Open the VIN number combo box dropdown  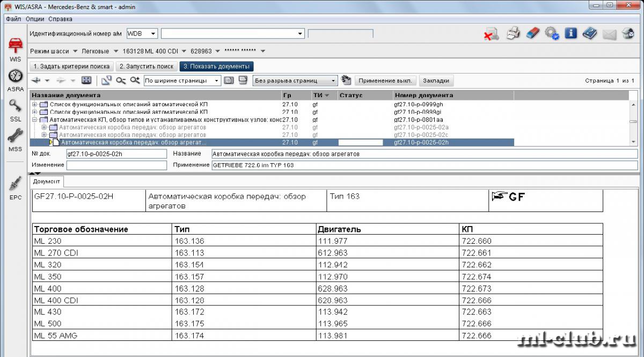(301, 33)
